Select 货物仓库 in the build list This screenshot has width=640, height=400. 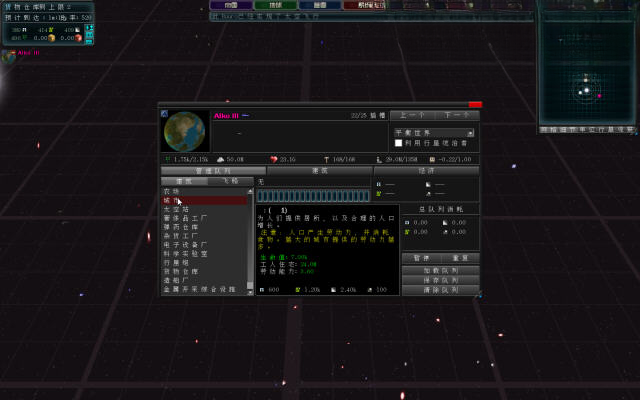click(x=204, y=271)
